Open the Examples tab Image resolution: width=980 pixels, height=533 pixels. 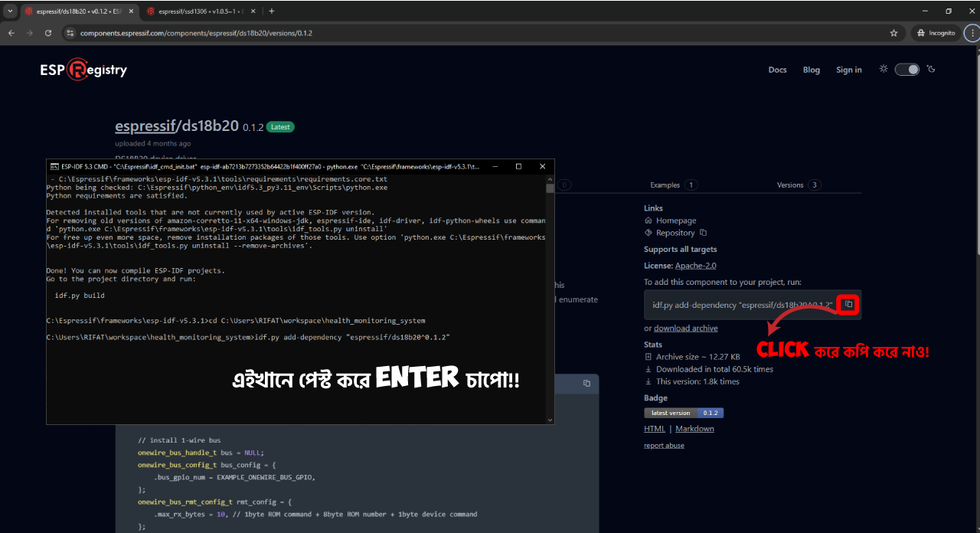674,185
